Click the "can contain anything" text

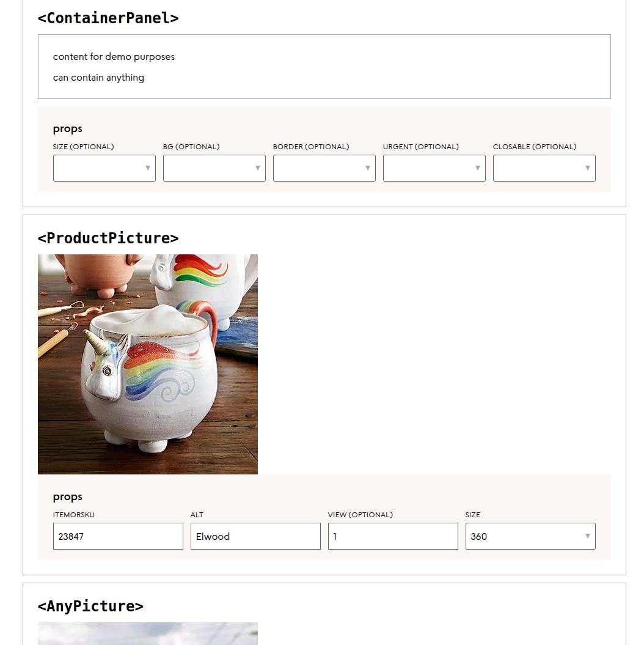[98, 78]
